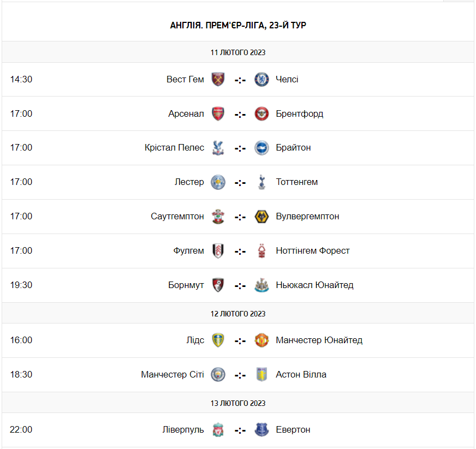Open the Ліверпуль team link
The height and width of the screenshot is (449, 476).
pyautogui.click(x=183, y=430)
